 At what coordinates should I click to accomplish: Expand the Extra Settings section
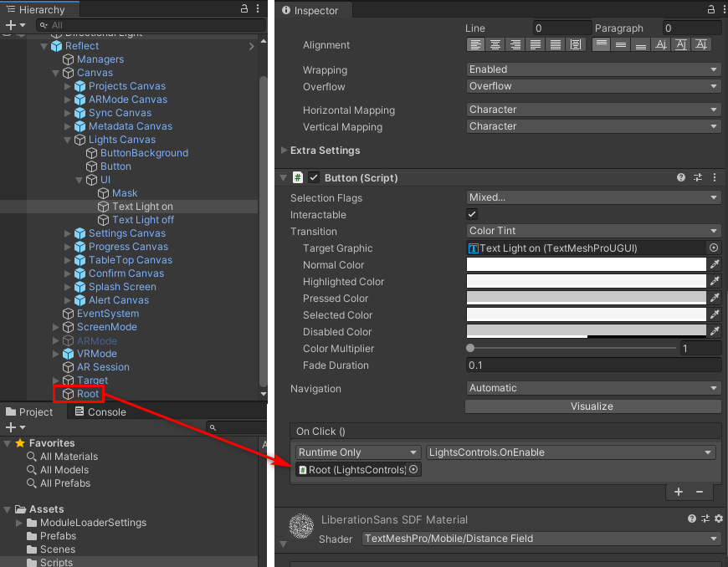(284, 151)
